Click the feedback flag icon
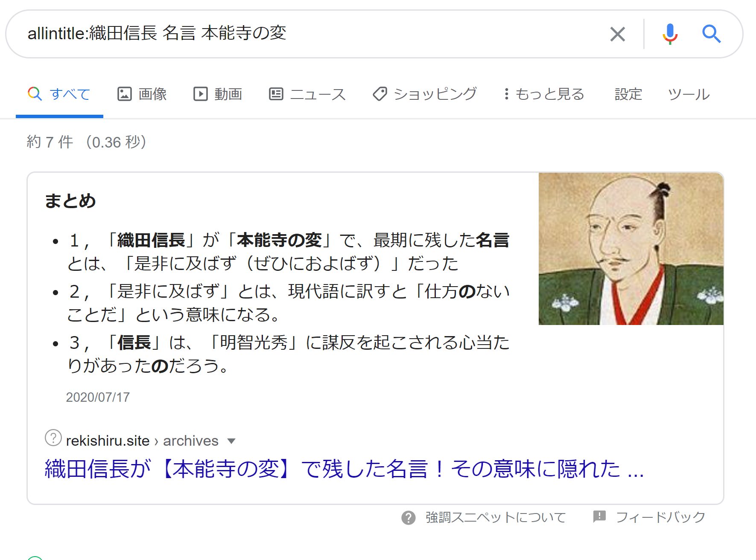The height and width of the screenshot is (560, 756). point(599,517)
